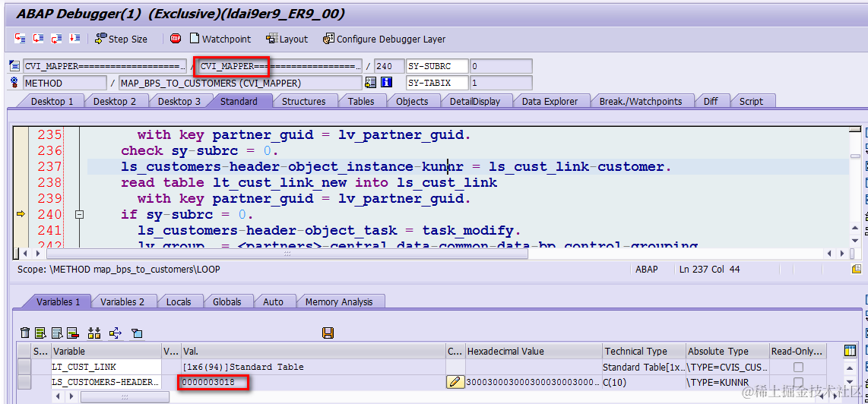868x404 pixels.
Task: Click the Return step-out icon
Action: (x=56, y=38)
